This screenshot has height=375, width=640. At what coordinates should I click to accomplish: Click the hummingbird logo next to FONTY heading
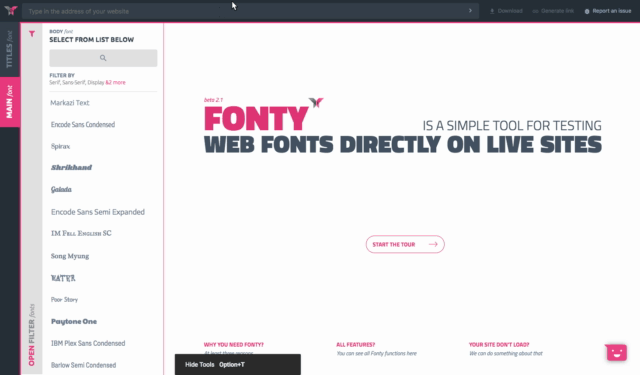click(316, 102)
